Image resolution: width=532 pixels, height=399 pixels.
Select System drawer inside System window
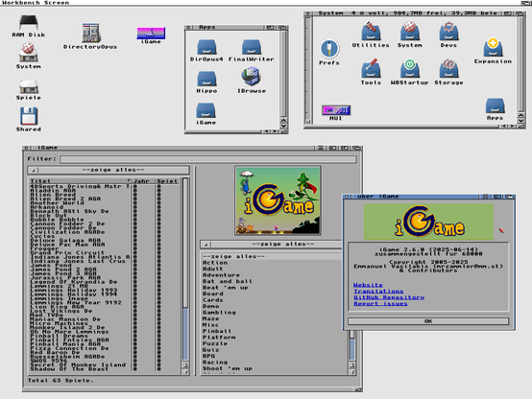click(x=410, y=35)
